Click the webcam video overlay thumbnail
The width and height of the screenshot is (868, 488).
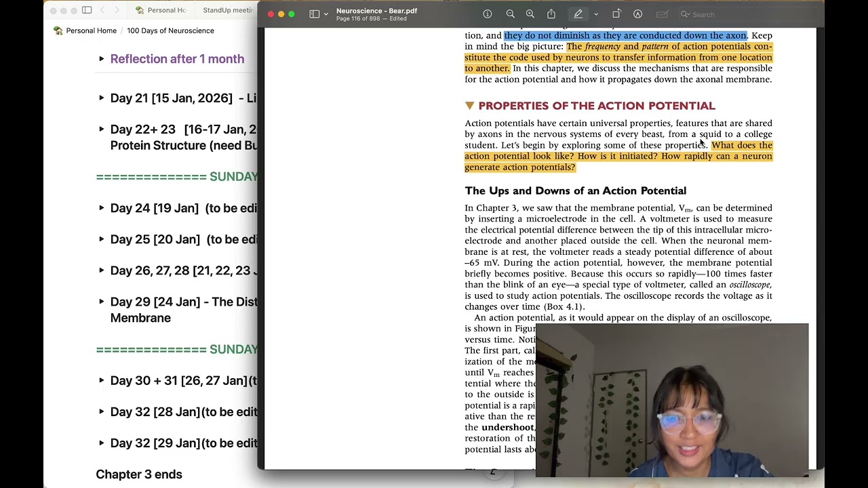[672, 400]
